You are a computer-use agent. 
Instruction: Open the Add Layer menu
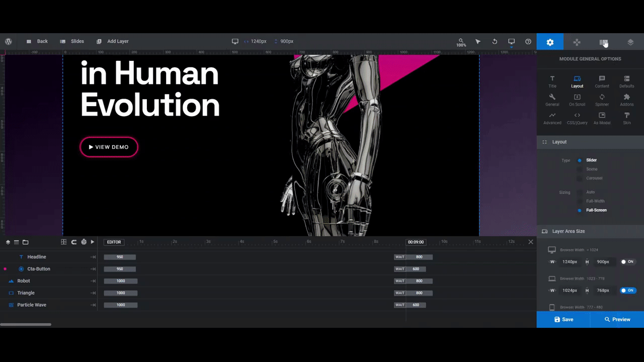click(113, 41)
